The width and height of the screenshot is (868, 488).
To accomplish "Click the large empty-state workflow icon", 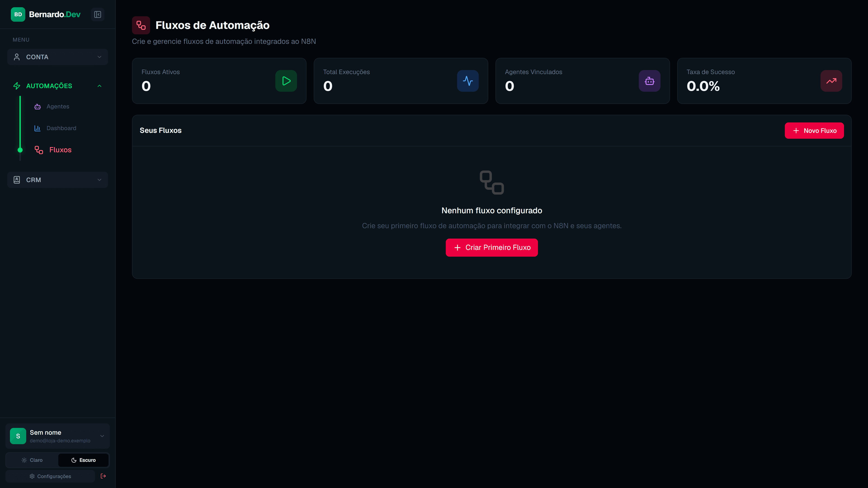I will pyautogui.click(x=492, y=183).
